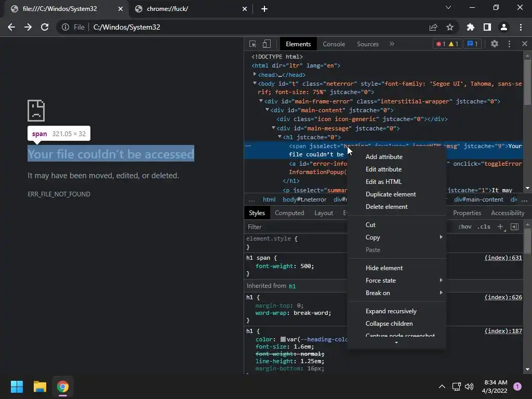The image size is (532, 399).
Task: Choose Edit attribute from context menu
Action: pos(396,169)
